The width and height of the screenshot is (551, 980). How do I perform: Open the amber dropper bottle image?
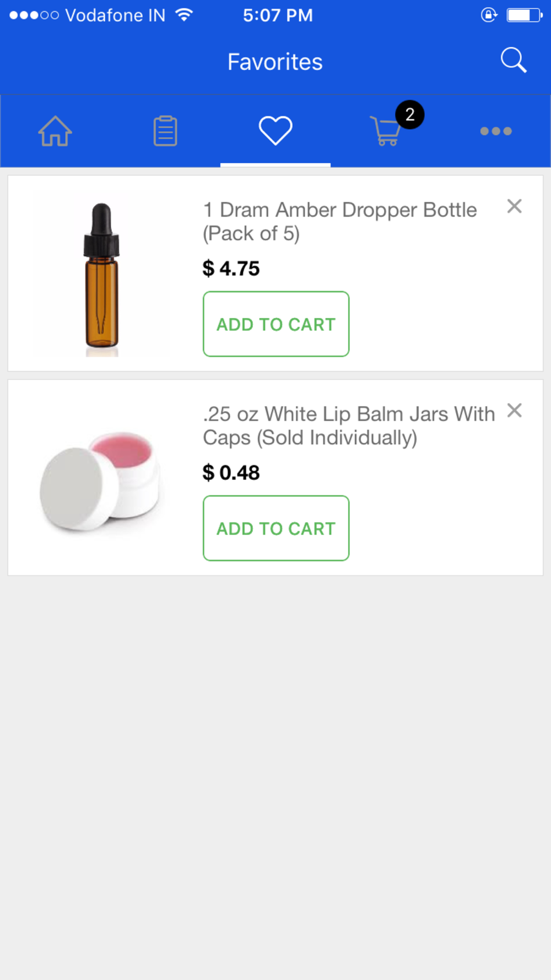pos(101,274)
